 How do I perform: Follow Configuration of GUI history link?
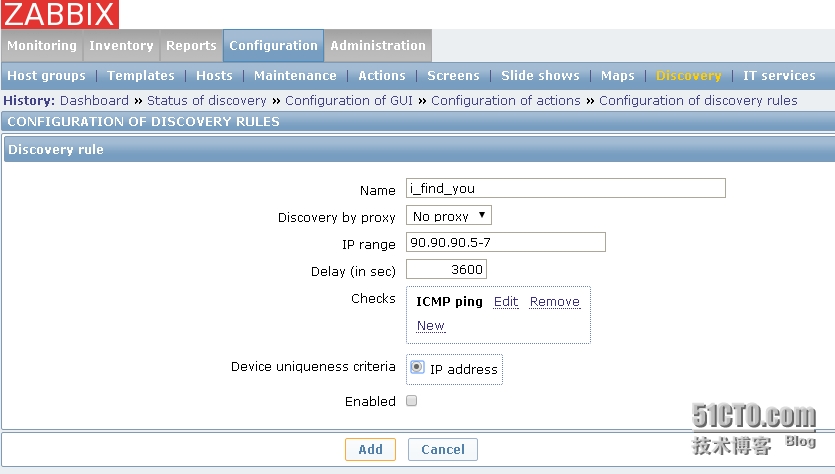[x=349, y=101]
